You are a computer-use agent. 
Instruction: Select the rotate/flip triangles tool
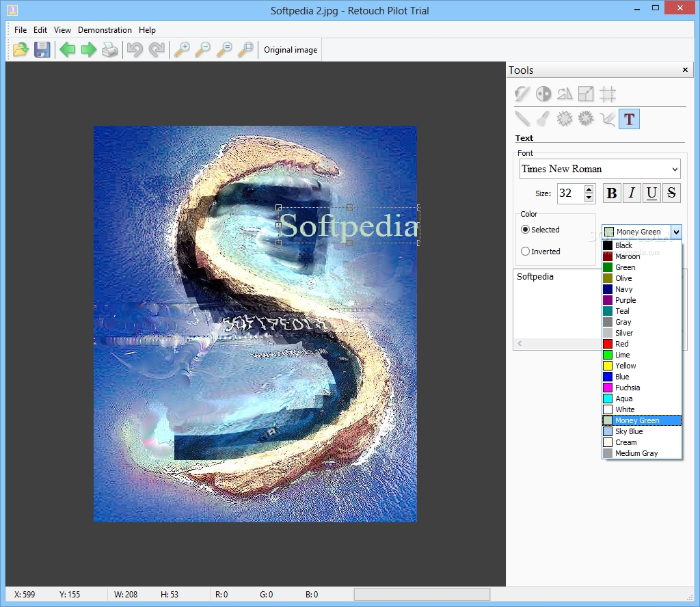pyautogui.click(x=565, y=94)
